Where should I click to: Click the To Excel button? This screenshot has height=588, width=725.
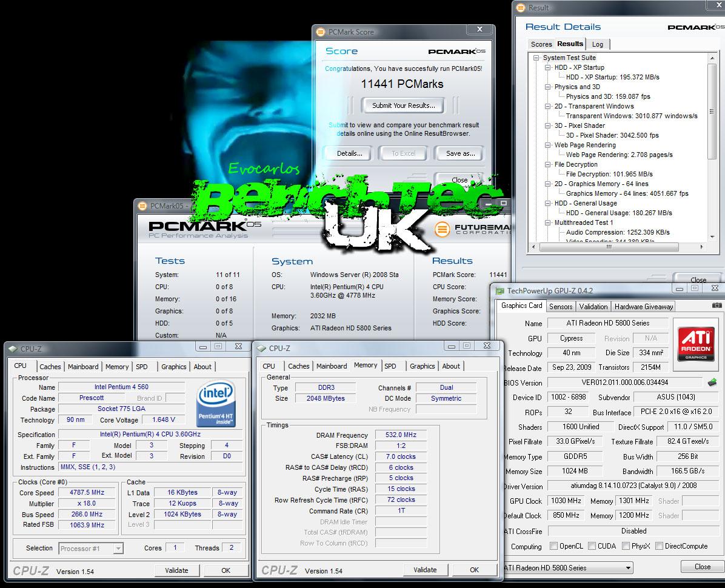pyautogui.click(x=404, y=153)
